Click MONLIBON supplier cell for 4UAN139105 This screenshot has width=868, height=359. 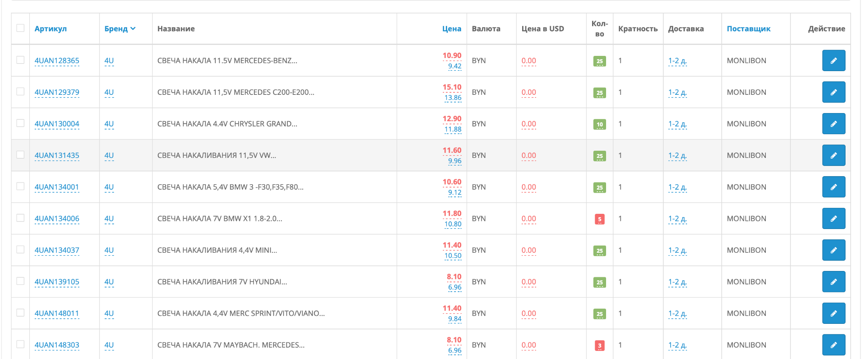[746, 282]
